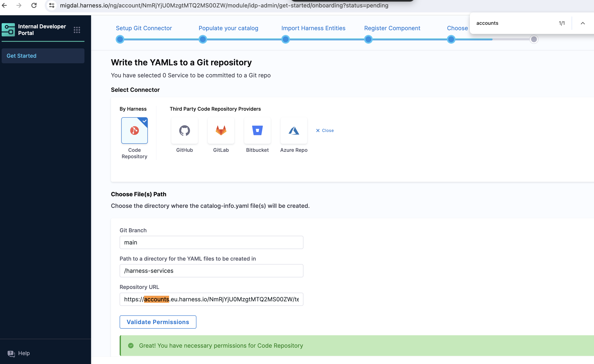
Task: Click the Internal Developer Portal logo
Action: coord(8,30)
